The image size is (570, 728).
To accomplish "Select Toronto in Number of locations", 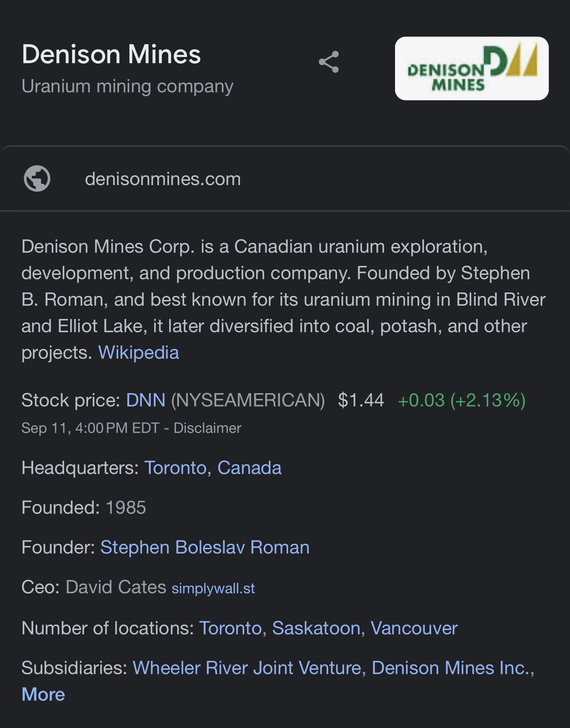I will click(230, 628).
